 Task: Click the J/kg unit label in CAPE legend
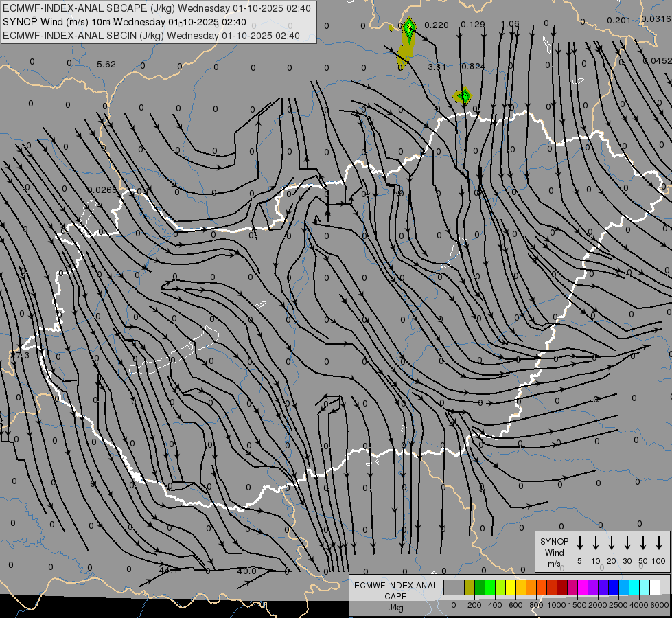click(x=395, y=608)
